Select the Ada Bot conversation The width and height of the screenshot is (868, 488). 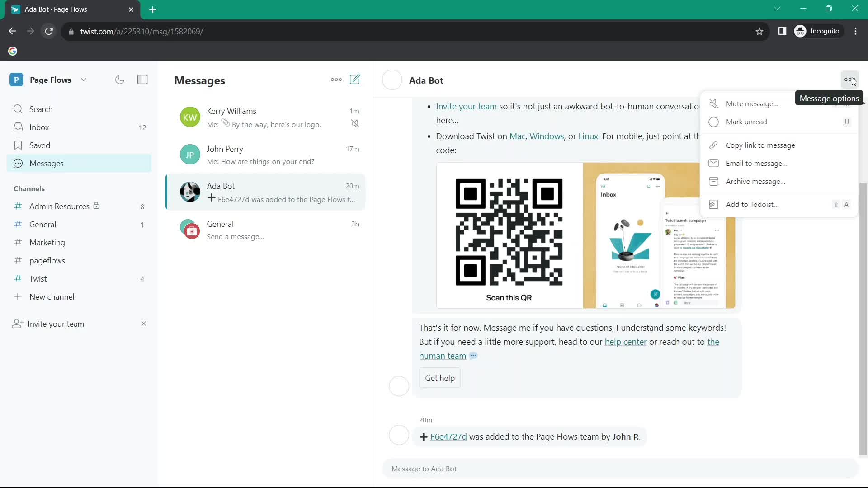point(266,192)
